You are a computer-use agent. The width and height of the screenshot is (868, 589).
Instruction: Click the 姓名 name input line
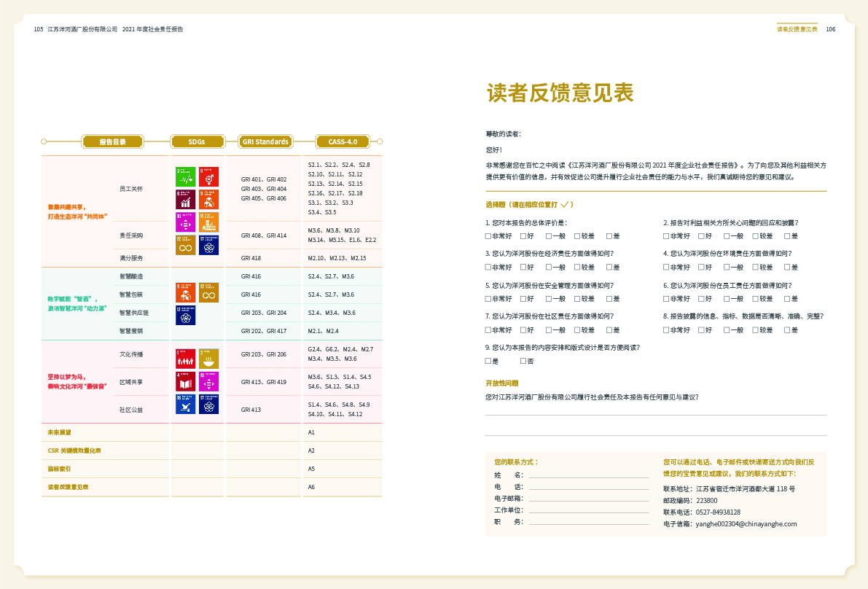pyautogui.click(x=588, y=475)
